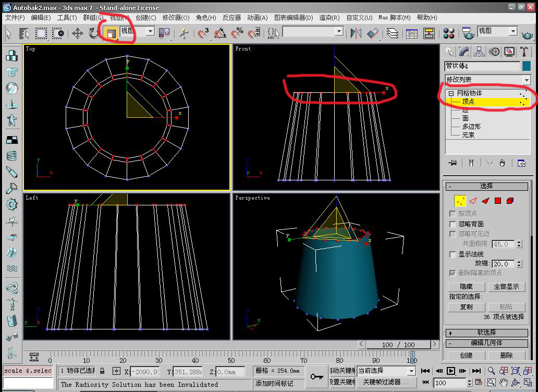
Task: Open the Layer Manager icon
Action: (392, 33)
